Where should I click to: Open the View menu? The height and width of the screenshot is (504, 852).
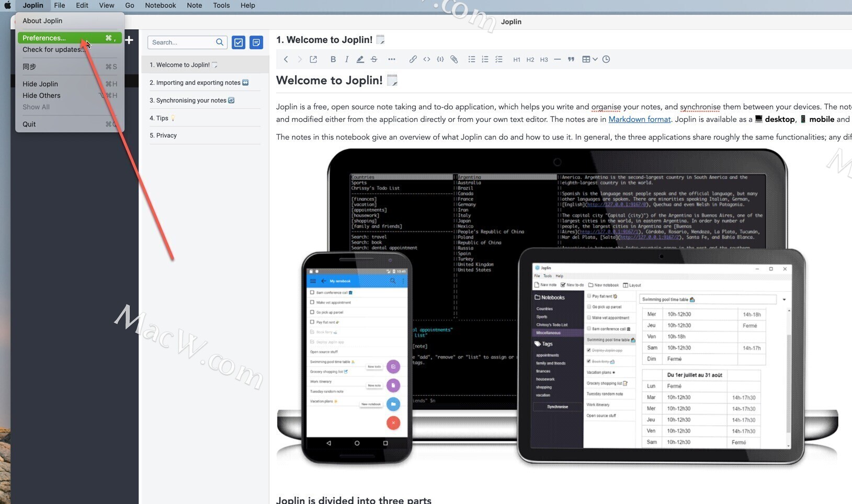point(107,5)
